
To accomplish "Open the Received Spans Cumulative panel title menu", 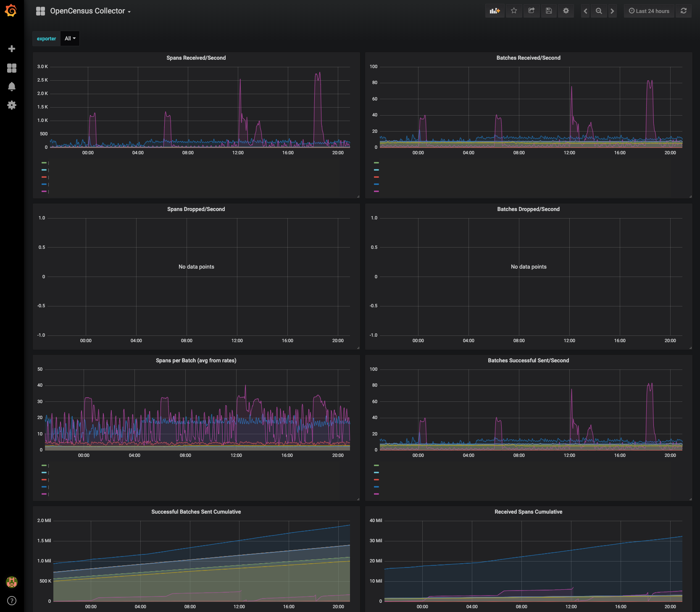I will click(x=528, y=512).
